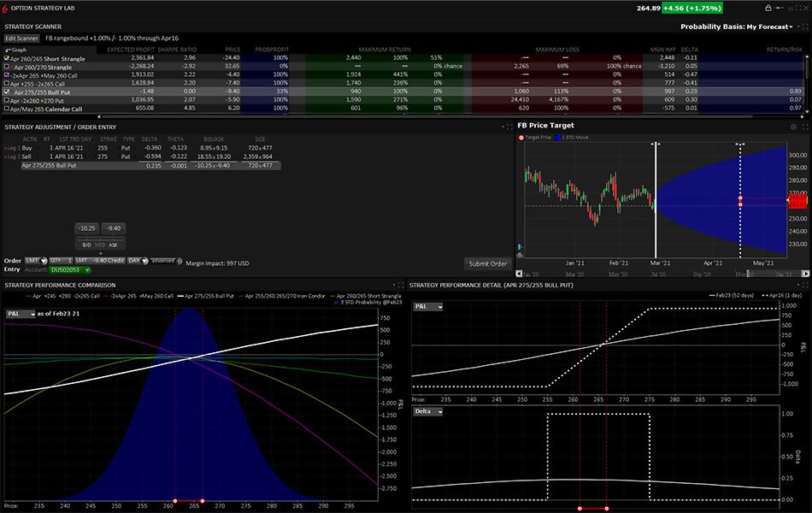The width and height of the screenshot is (812, 513).
Task: Uncheck the Apr 260/265 Short Strangle checkbox
Action: [8, 58]
